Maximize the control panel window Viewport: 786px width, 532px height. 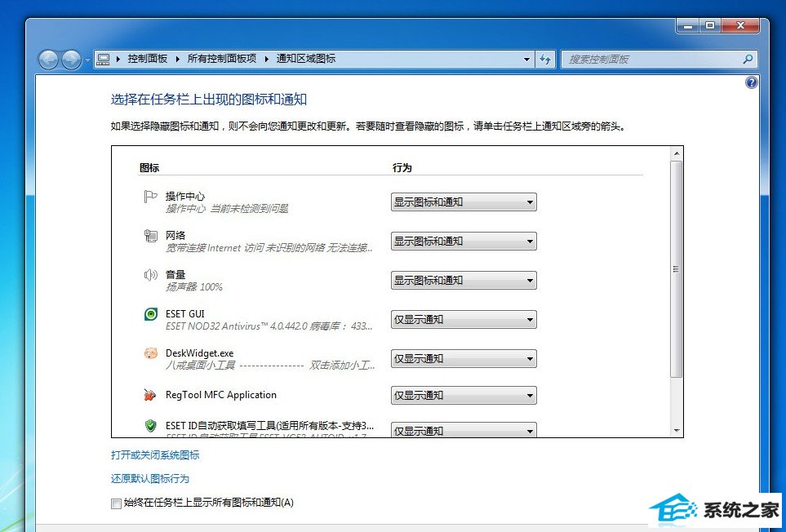710,25
